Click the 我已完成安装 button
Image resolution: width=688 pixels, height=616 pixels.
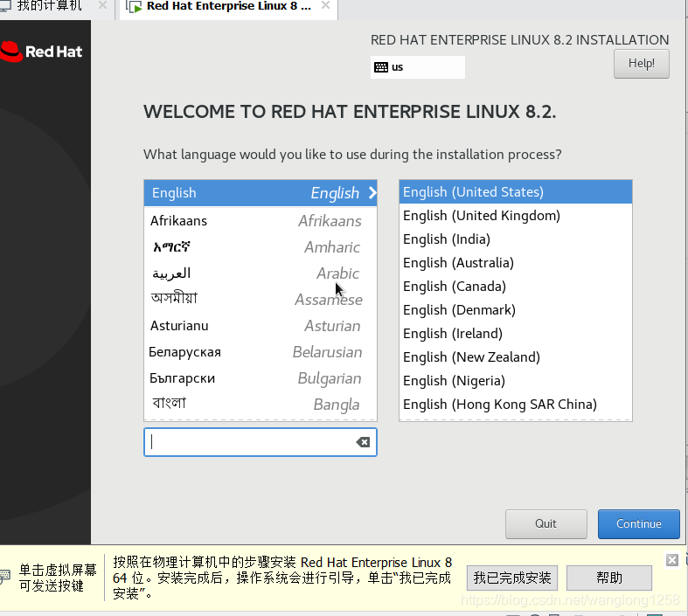[x=512, y=578]
